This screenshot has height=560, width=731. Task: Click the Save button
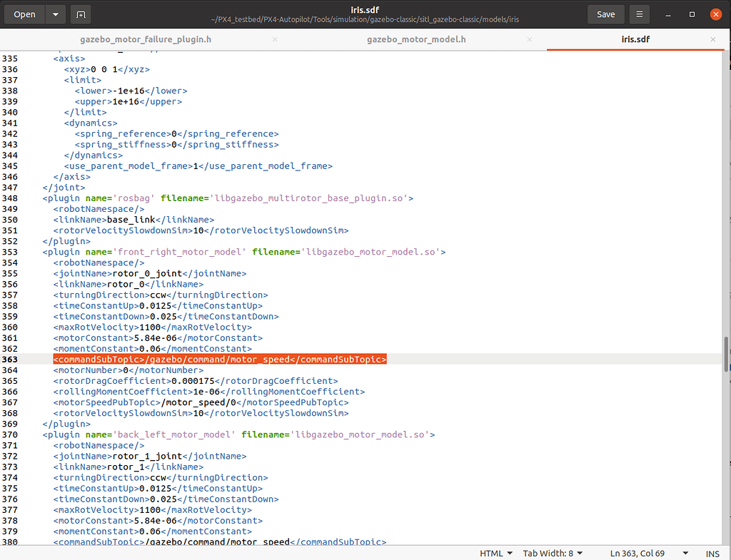[x=605, y=14]
